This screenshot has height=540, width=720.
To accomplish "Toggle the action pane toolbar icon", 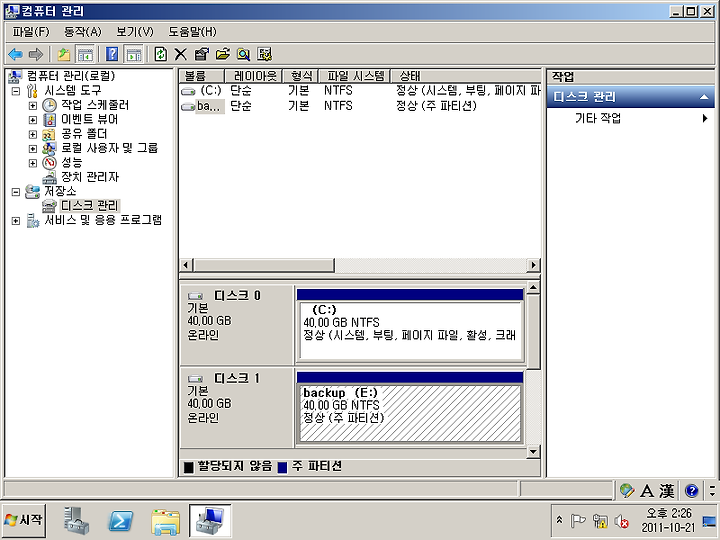I will click(x=134, y=54).
